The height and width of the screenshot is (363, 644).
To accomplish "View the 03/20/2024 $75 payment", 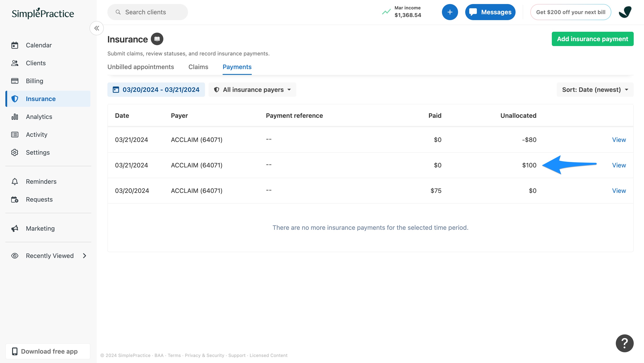I will tap(619, 191).
